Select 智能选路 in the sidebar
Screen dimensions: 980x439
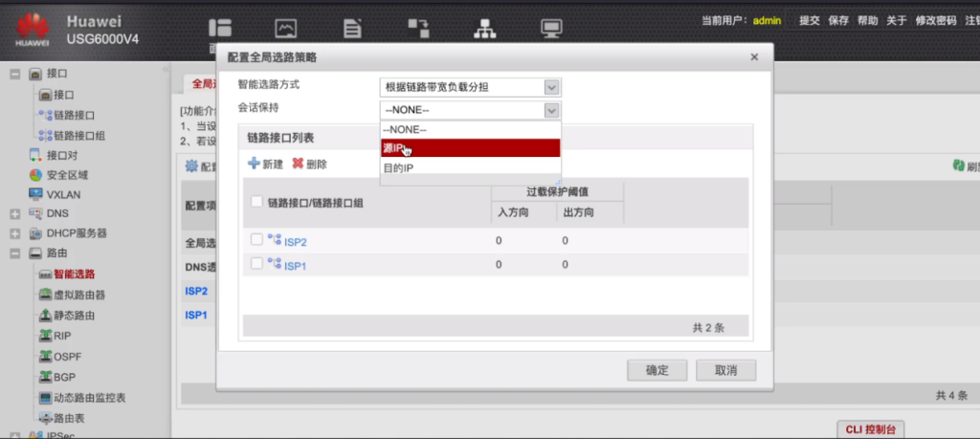[75, 274]
